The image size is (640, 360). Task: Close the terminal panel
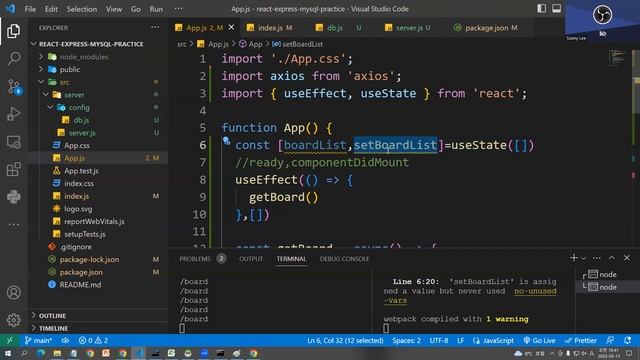627,258
